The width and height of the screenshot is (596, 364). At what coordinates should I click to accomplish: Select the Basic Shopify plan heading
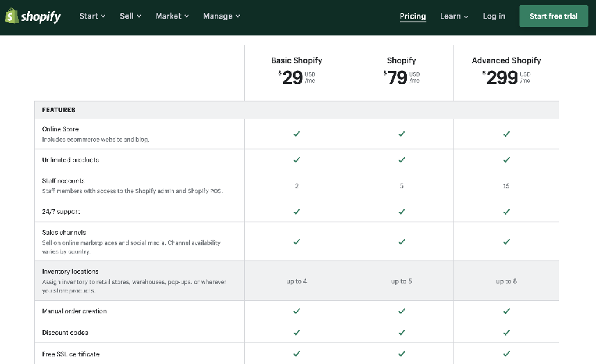click(x=296, y=60)
